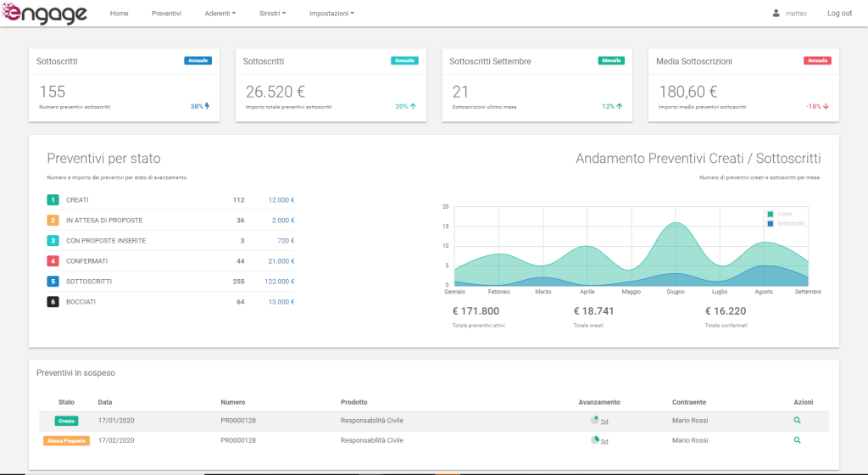The image size is (868, 475).
Task: Open the Sinistri dropdown menu
Action: point(272,14)
